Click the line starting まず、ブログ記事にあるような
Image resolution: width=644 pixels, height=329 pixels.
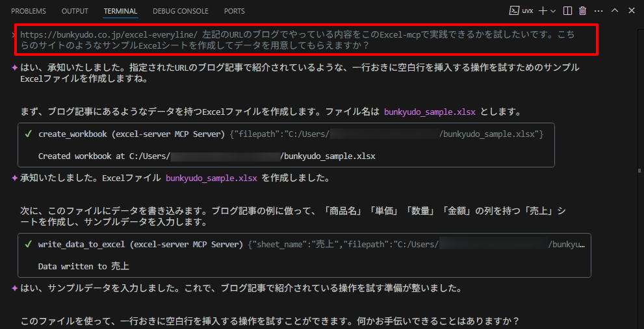click(271, 112)
